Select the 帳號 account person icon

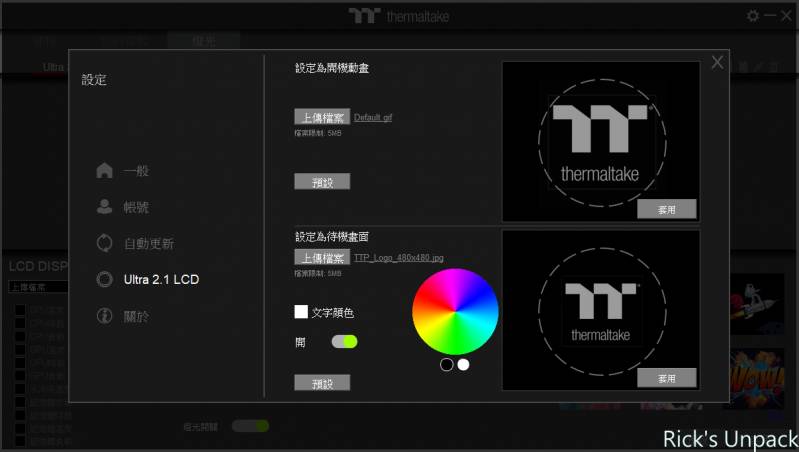[104, 207]
